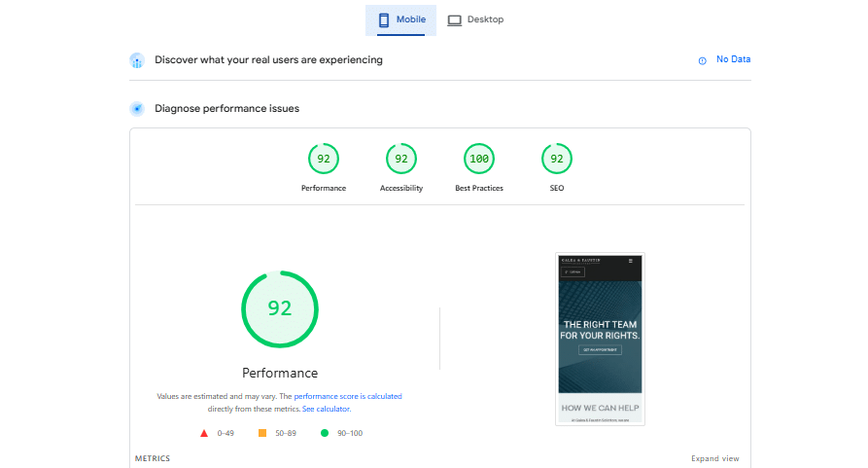Image resolution: width=868 pixels, height=468 pixels.
Task: Switch to the Desktop tab
Action: pyautogui.click(x=475, y=20)
